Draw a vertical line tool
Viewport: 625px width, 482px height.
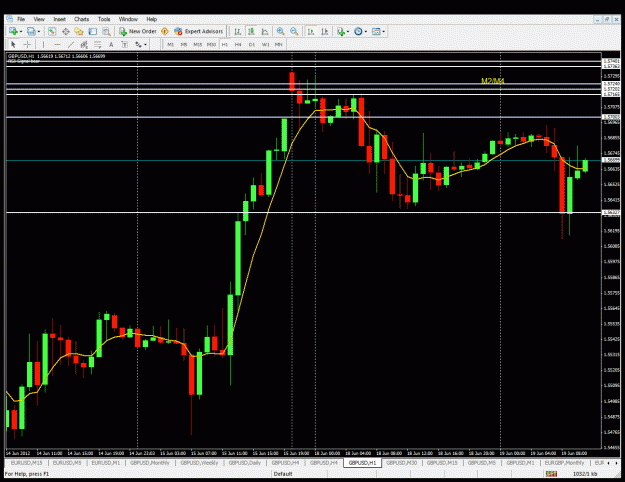tap(43, 45)
